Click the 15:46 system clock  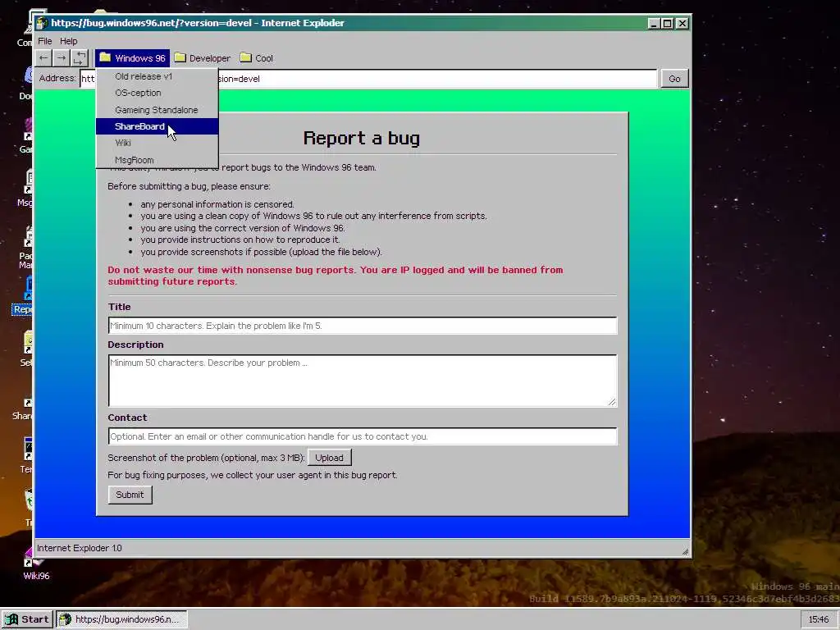tap(819, 619)
